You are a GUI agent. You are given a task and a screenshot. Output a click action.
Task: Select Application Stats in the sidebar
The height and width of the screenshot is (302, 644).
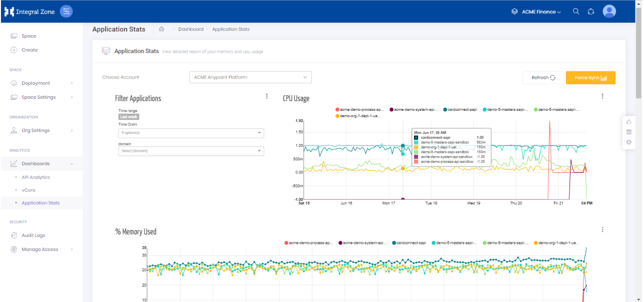click(40, 203)
